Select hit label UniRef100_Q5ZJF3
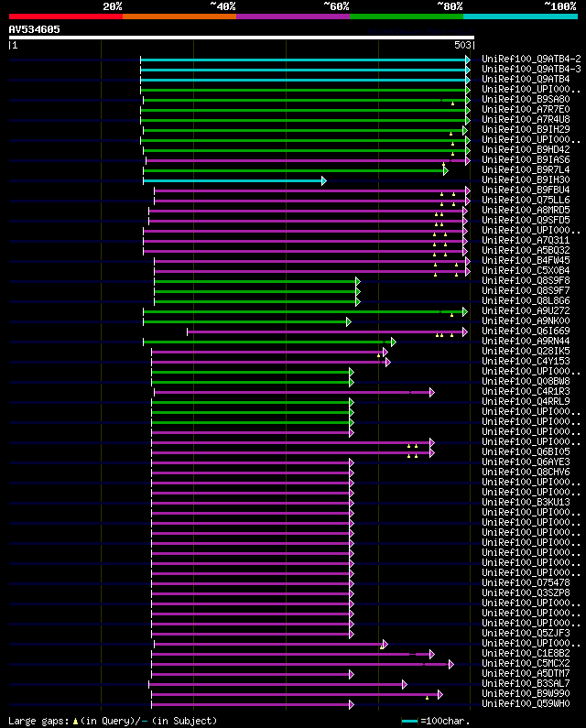Viewport: 586px width, 728px height. click(526, 634)
